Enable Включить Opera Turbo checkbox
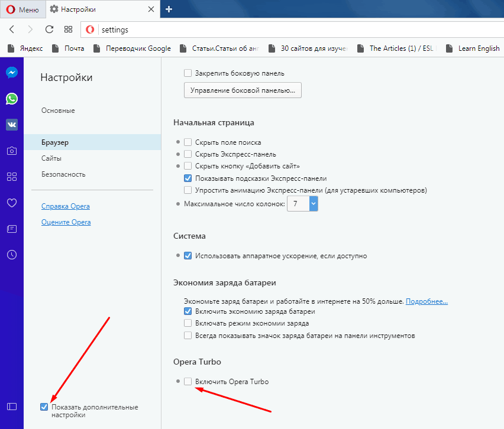Screen dimensions: 504x429 188,382
